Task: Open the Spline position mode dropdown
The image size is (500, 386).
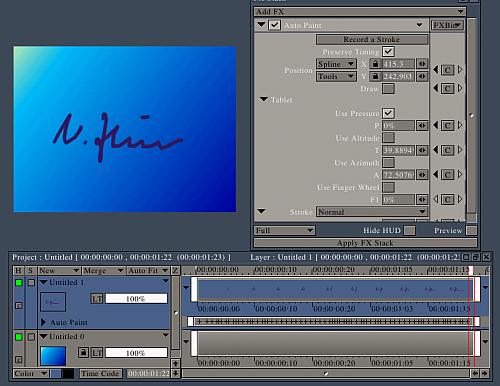Action: [336, 64]
